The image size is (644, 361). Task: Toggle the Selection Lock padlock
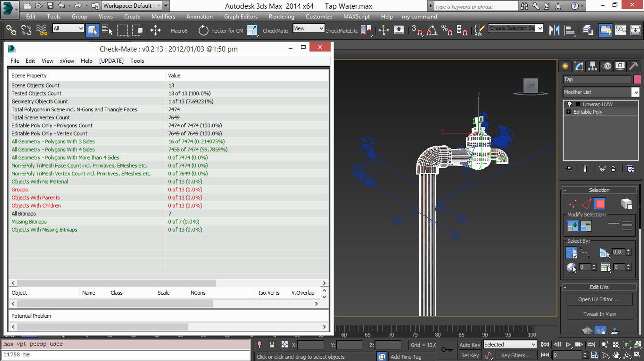pos(272,345)
